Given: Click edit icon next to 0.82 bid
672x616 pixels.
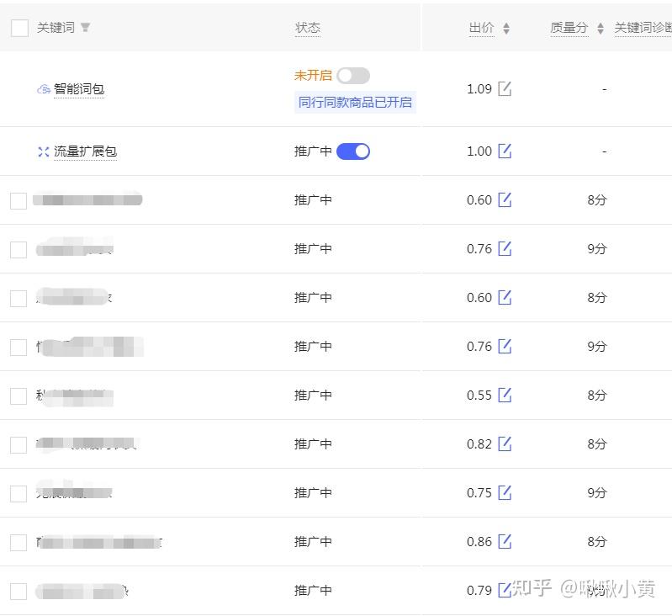Looking at the screenshot, I should pos(505,443).
